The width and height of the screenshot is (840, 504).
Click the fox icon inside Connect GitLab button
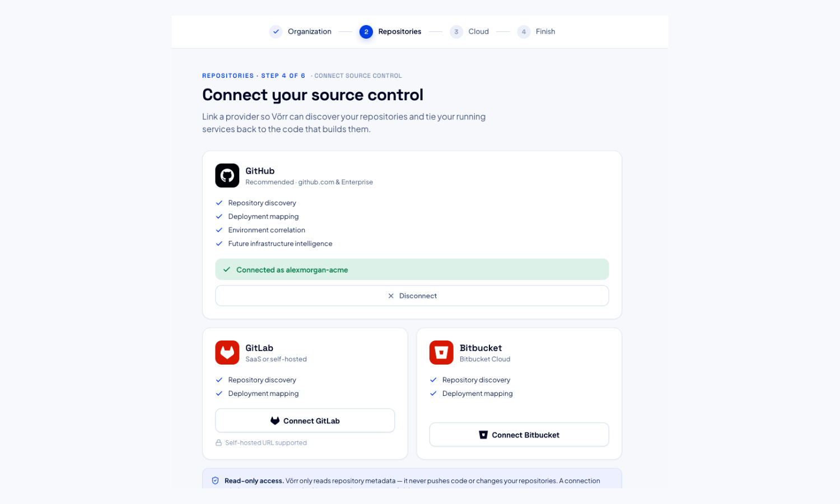click(x=275, y=421)
